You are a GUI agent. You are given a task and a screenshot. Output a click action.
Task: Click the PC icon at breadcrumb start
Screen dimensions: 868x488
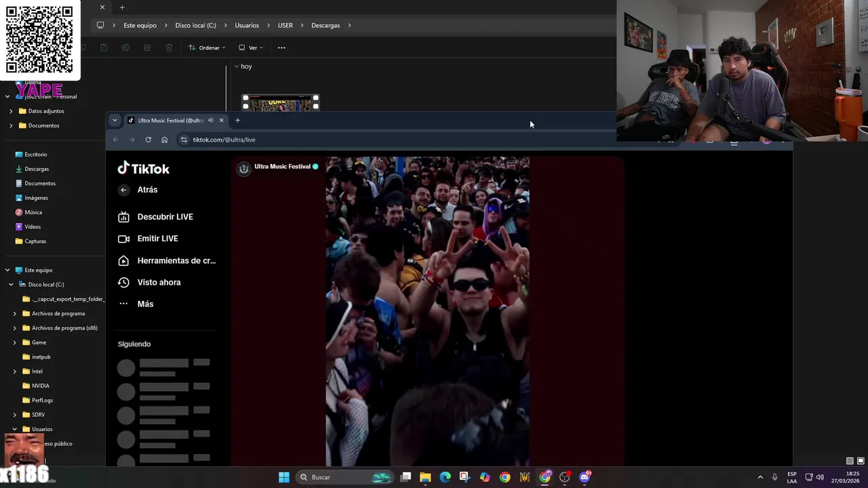click(100, 26)
